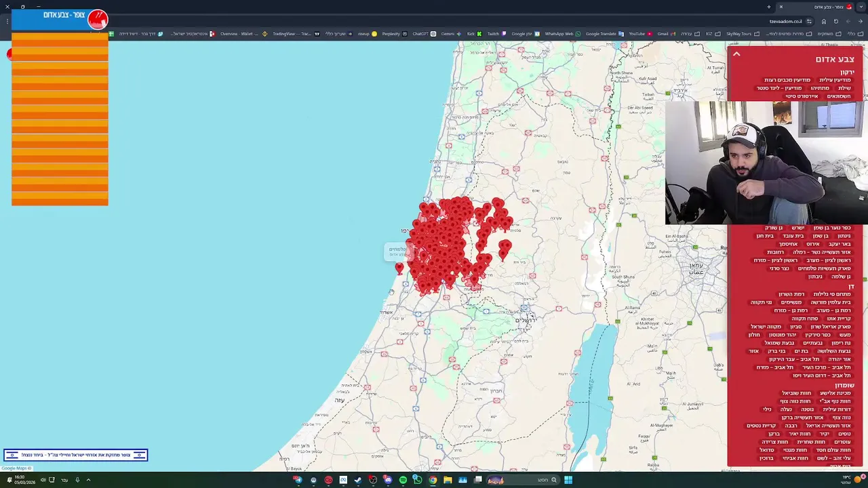Focus the tzevaadom.co.il address bar
Screen dimensions: 868x488
click(787, 21)
